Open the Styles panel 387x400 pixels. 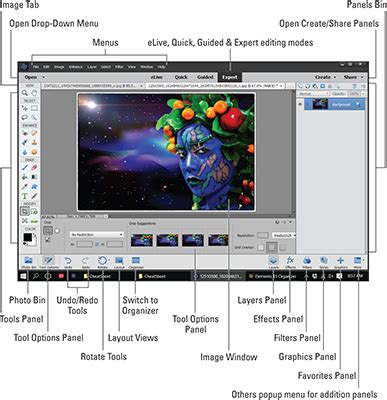pos(324,262)
